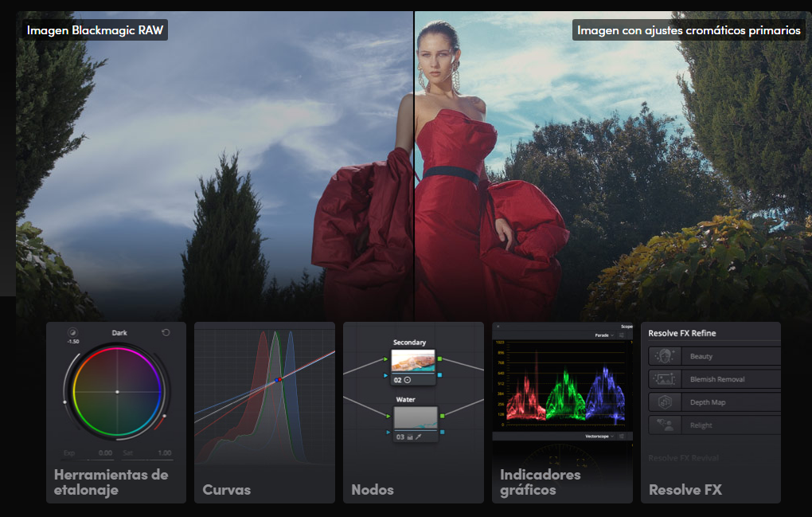Close the Scopes panel with the x icon
Viewport: 812px width, 517px height.
[498, 327]
